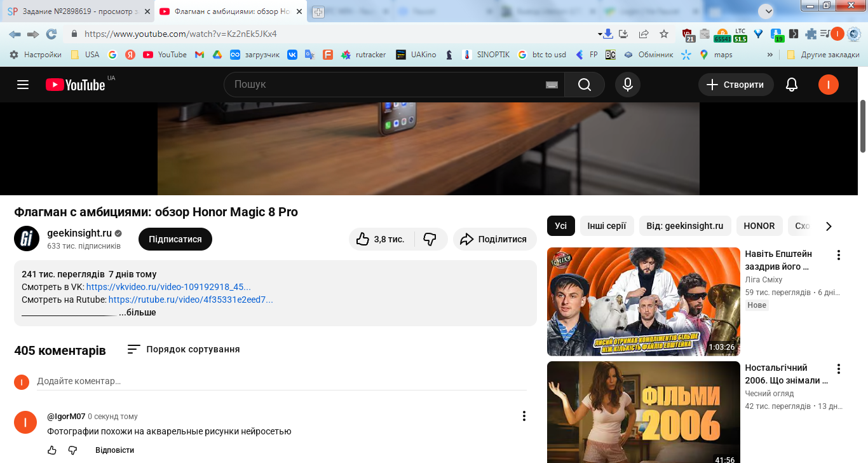Open the geekinsight.ru channel name

(79, 233)
